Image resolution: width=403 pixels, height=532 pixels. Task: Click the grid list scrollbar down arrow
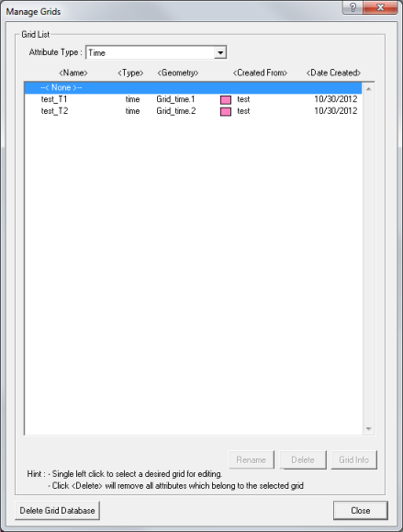[368, 429]
